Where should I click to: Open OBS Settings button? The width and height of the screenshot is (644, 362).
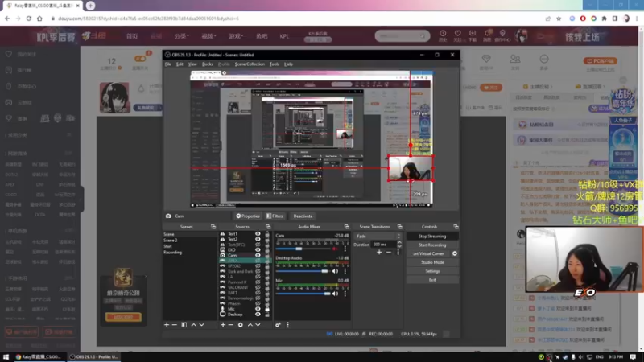click(x=432, y=271)
